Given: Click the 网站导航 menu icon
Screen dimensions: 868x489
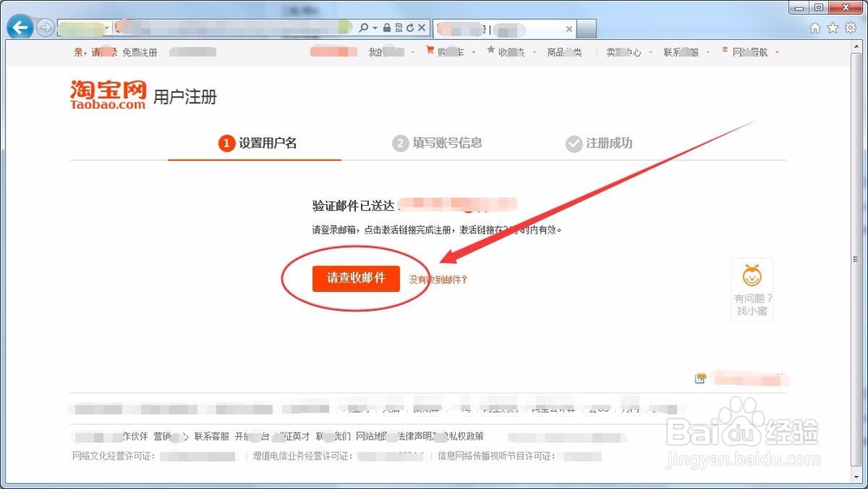Looking at the screenshot, I should point(725,50).
